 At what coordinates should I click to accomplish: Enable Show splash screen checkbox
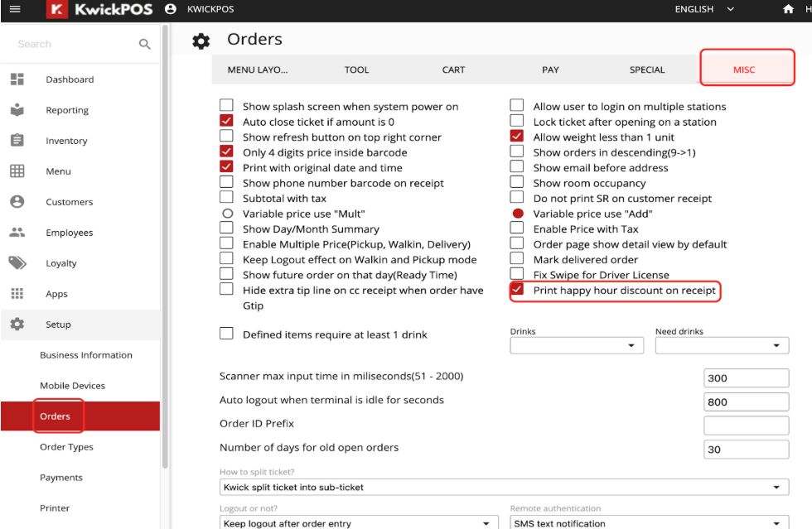(x=226, y=105)
